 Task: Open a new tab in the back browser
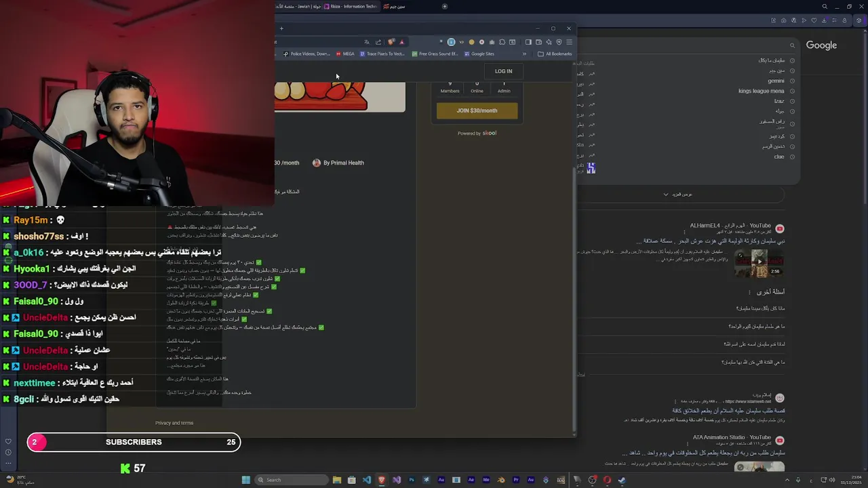[445, 6]
